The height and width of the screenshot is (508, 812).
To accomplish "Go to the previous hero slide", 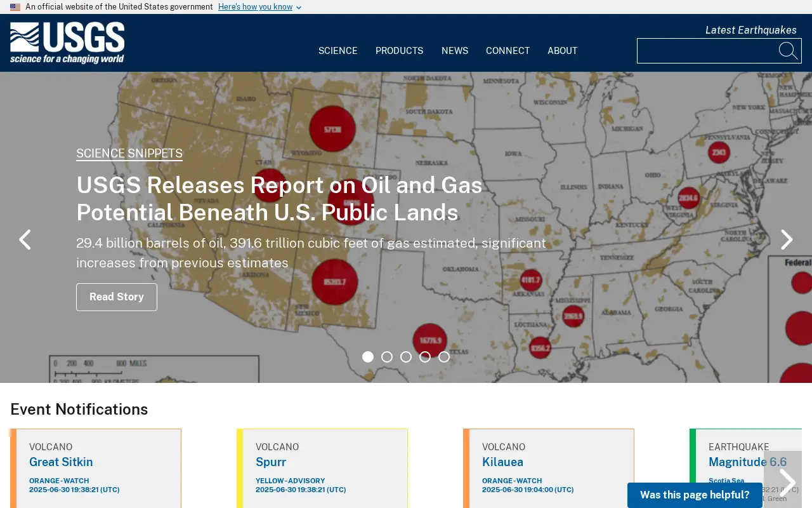I will (25, 239).
